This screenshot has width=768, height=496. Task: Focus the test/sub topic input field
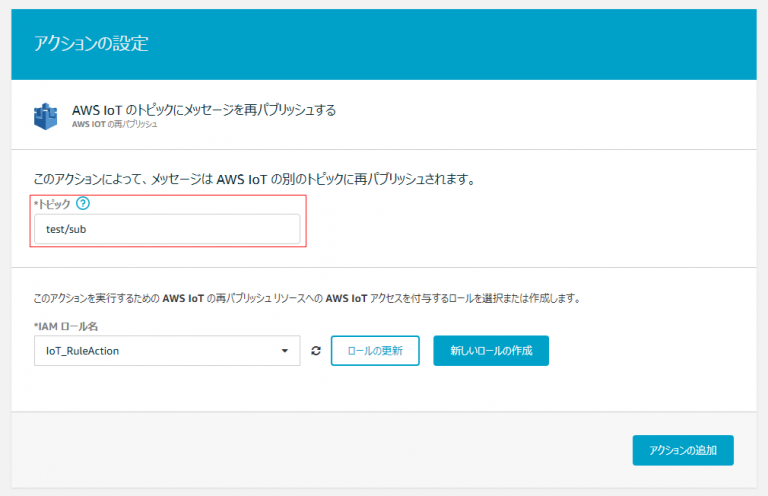167,229
